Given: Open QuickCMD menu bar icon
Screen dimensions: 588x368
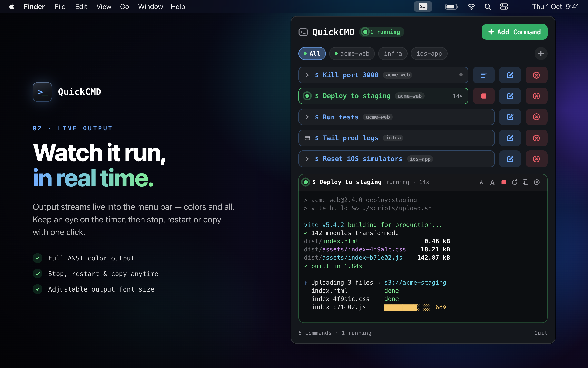Looking at the screenshot, I should [423, 7].
